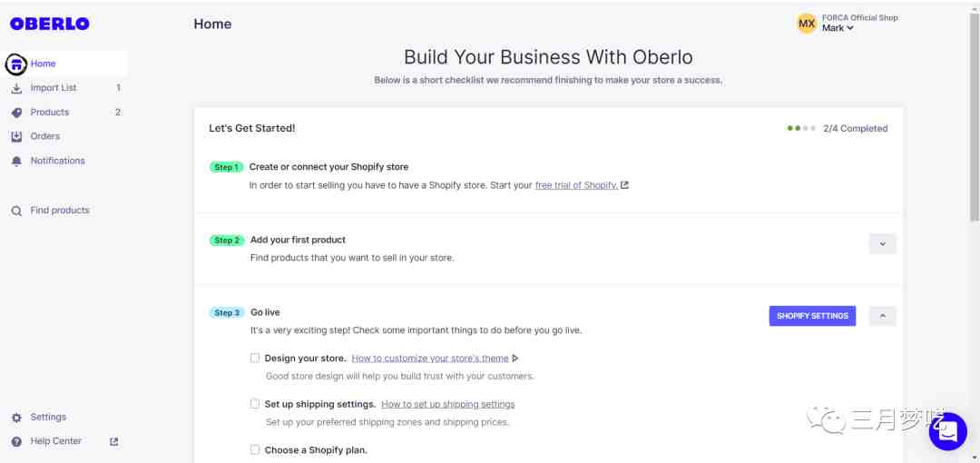The height and width of the screenshot is (463, 980).
Task: Check the Design your store checkbox
Action: click(255, 358)
